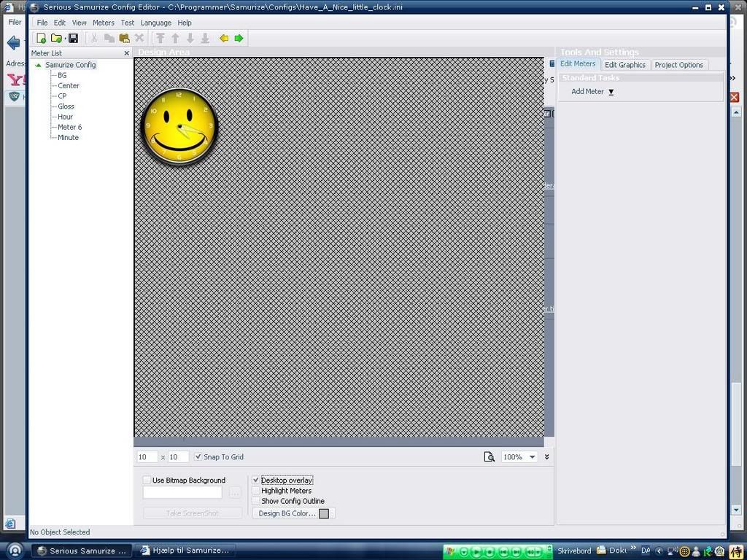The image size is (747, 560).
Task: Click the DA language indicator in taskbar
Action: 646,551
